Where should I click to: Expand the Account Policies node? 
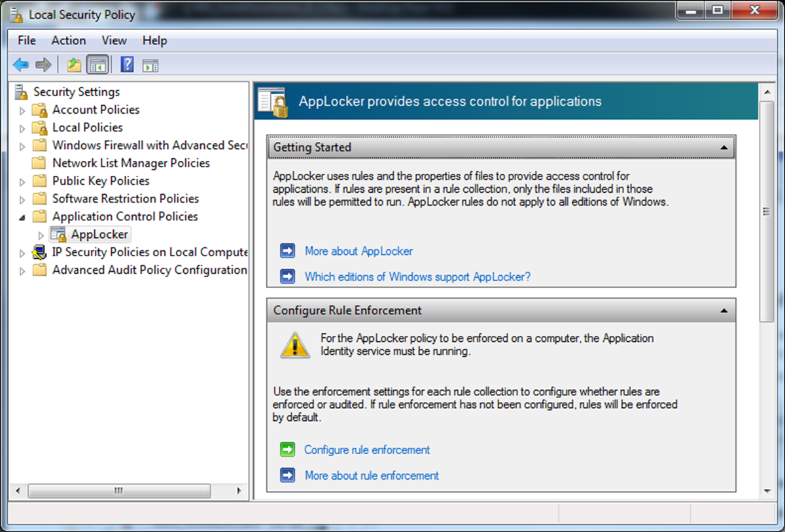(x=23, y=110)
